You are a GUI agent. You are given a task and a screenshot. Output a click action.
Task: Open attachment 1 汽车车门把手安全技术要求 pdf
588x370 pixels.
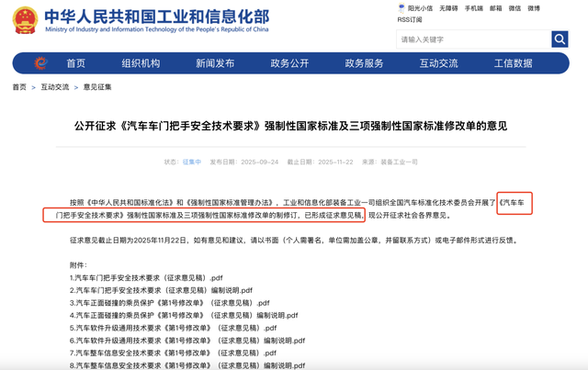tap(146, 278)
